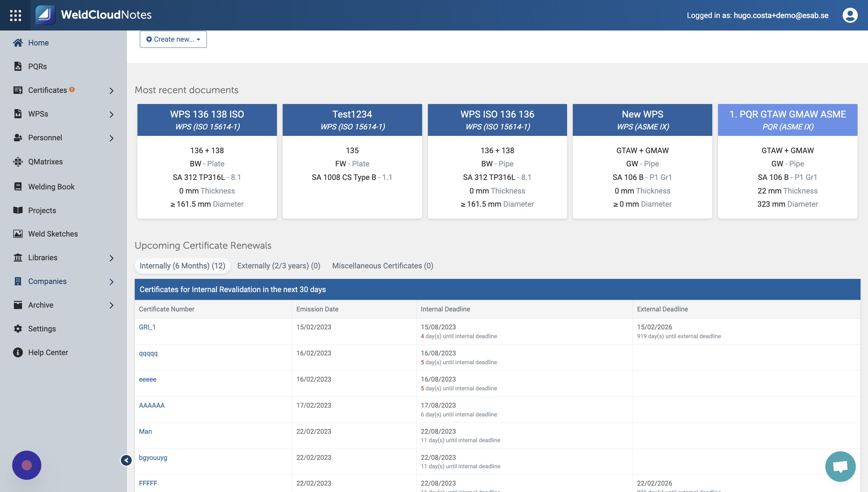Open the chat support bubble

pos(840,467)
